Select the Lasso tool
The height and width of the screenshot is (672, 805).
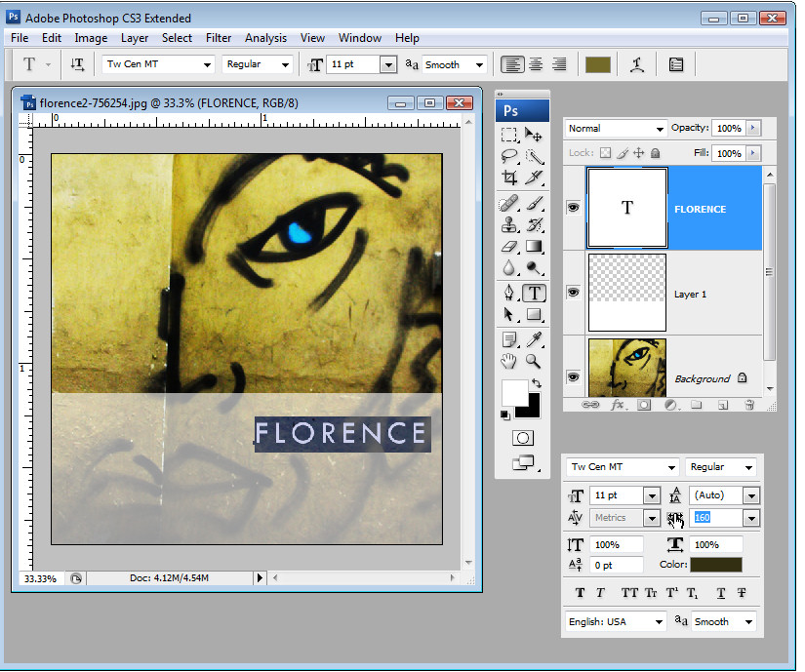click(508, 155)
